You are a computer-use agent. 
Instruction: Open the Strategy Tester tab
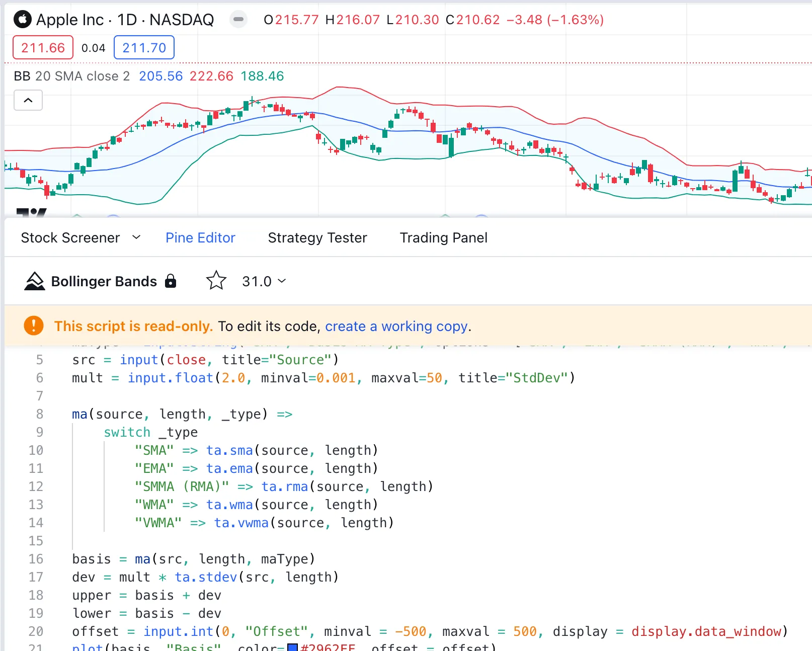(317, 237)
